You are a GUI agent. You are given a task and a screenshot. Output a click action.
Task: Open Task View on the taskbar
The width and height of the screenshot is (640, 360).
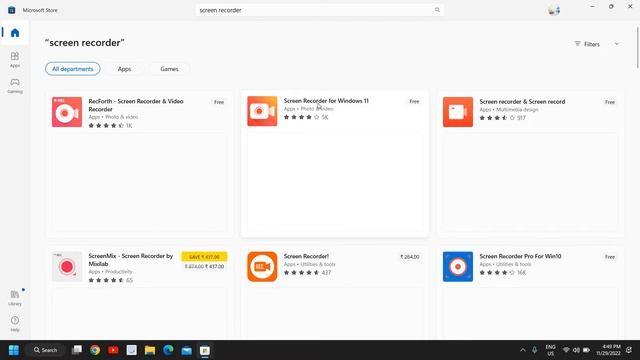click(77, 350)
